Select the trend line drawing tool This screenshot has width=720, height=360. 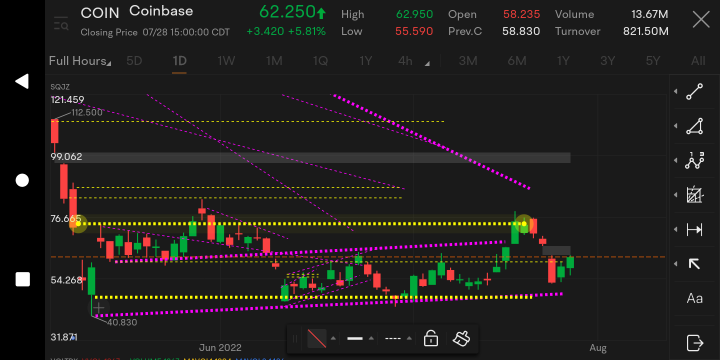click(x=694, y=92)
